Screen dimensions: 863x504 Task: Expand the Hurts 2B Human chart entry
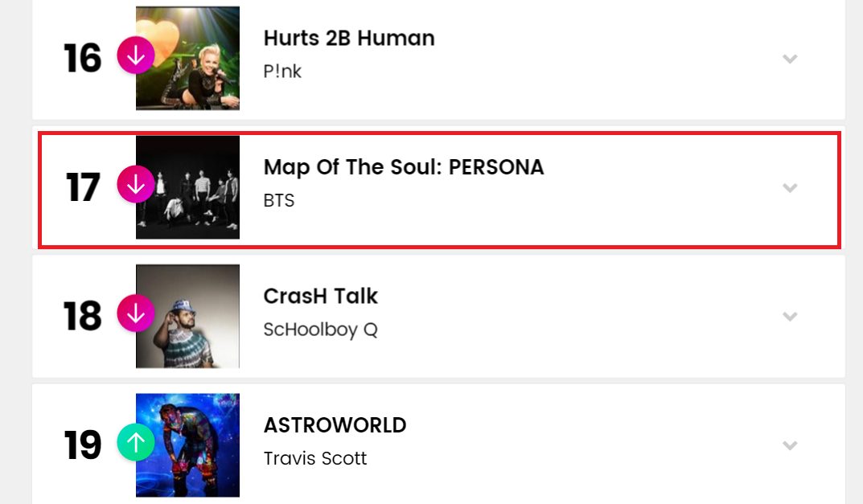790,59
